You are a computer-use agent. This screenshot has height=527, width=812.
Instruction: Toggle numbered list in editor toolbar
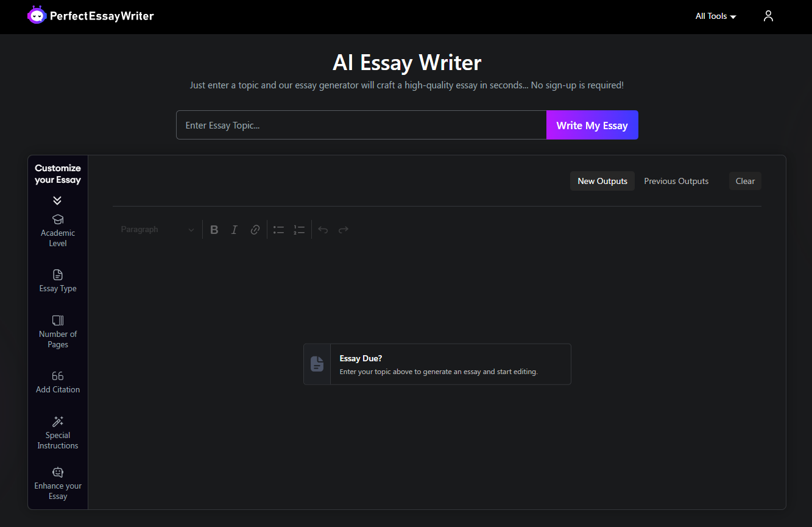tap(299, 230)
